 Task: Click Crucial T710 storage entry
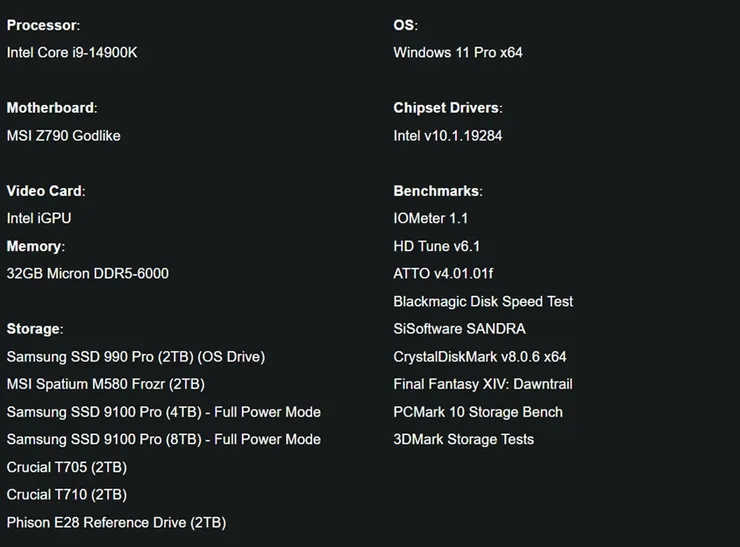tap(67, 495)
